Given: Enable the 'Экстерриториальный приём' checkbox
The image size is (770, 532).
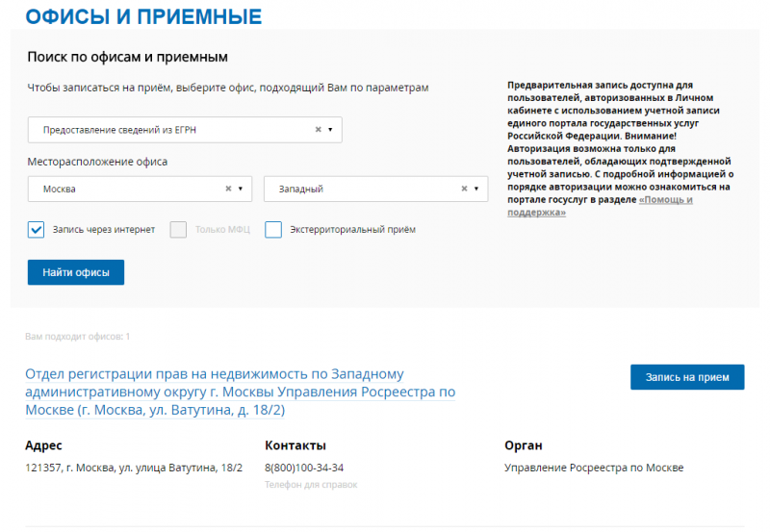Looking at the screenshot, I should [273, 229].
